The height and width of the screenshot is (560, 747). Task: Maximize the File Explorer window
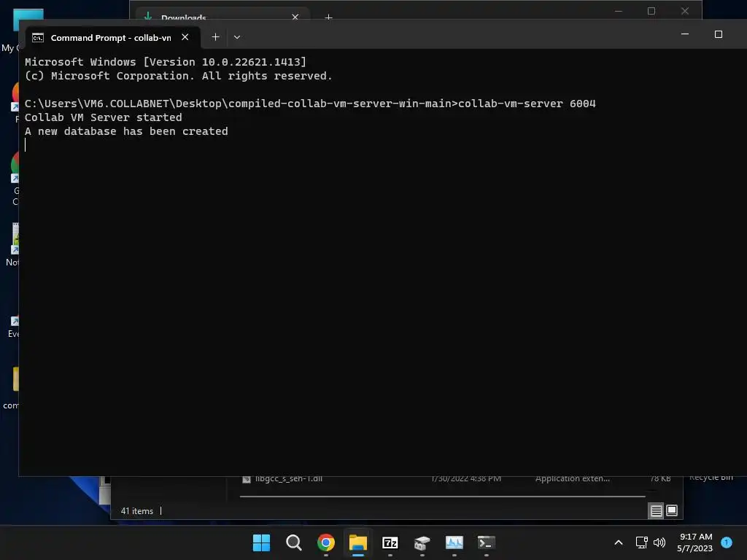click(x=651, y=11)
